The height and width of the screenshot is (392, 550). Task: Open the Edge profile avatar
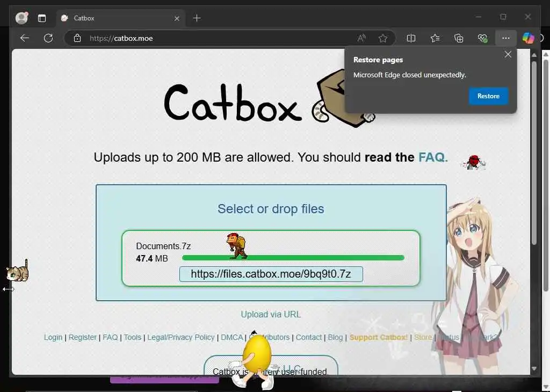[21, 18]
